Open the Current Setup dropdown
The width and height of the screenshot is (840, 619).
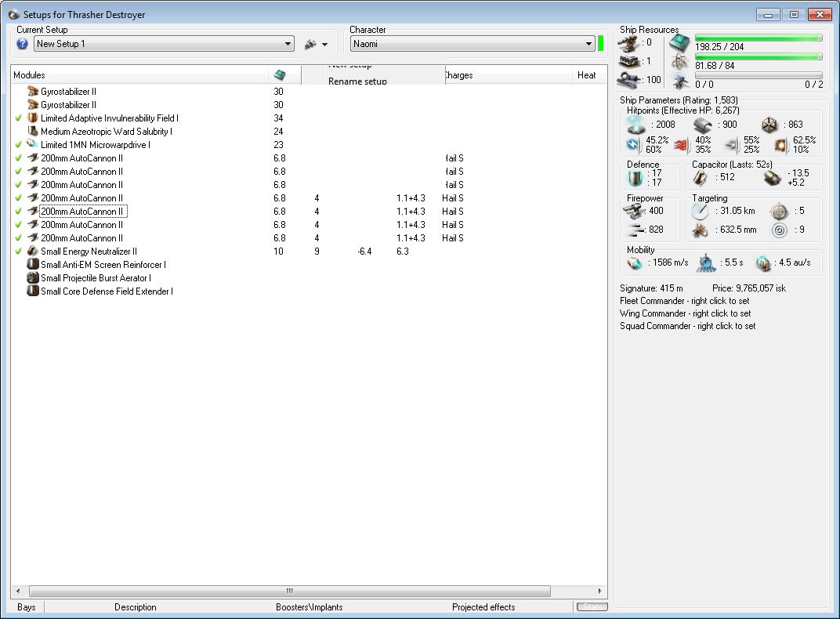288,45
